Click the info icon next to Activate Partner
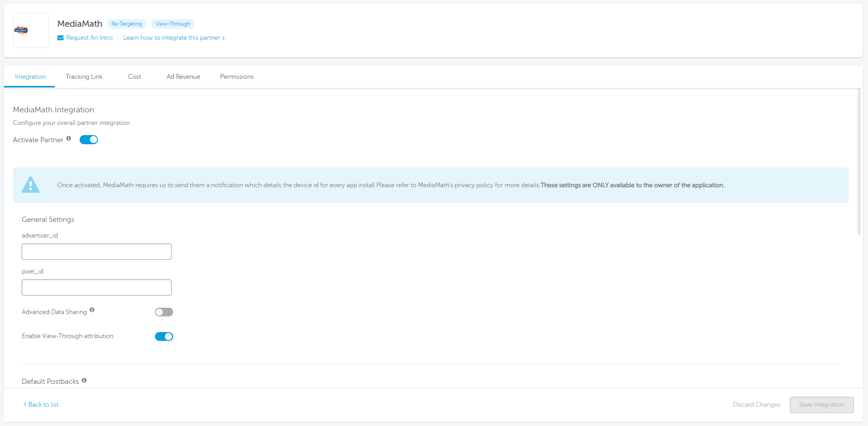868x426 pixels. 69,138
